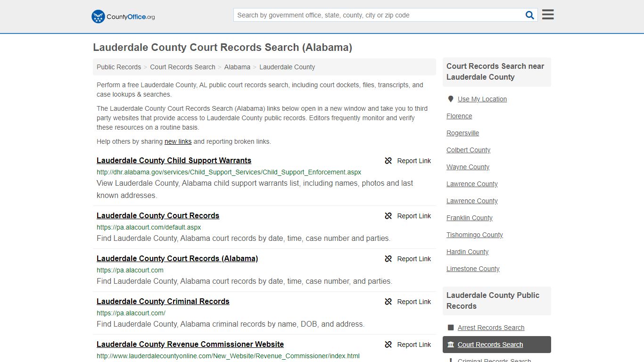Click the CountyOffice.org logo

click(x=123, y=16)
